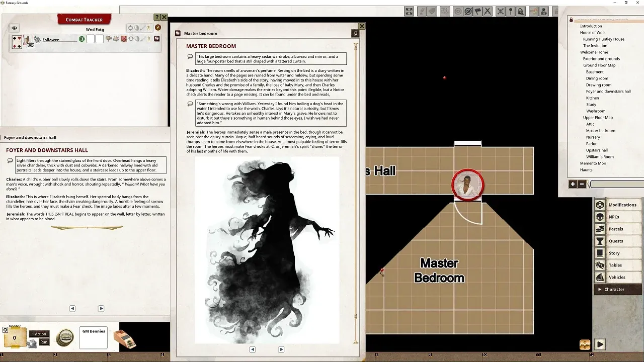Click the dice icon below the modifier box
The width and height of the screenshot is (644, 362).
[x=32, y=344]
